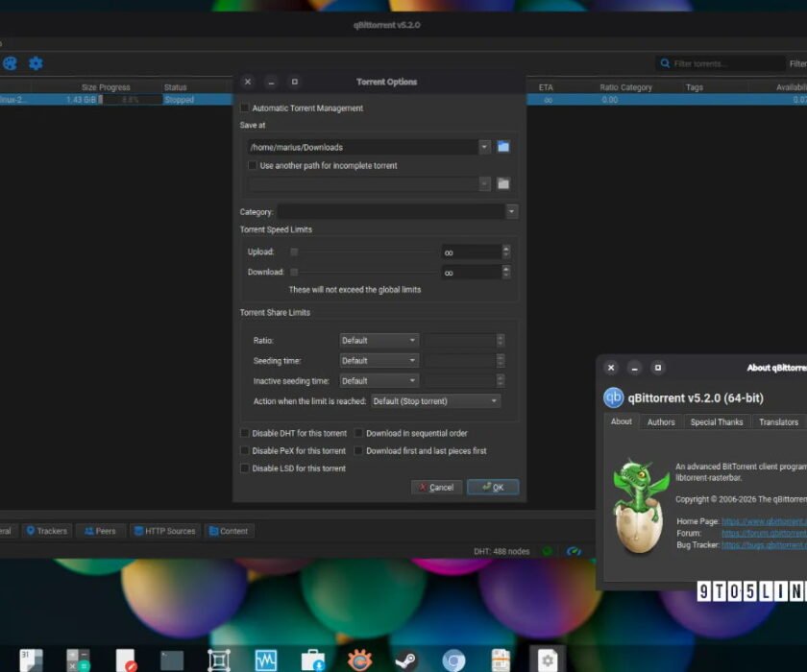Open the theme palette icon in qBittorrent toolbar
This screenshot has height=672, width=807.
click(10, 63)
